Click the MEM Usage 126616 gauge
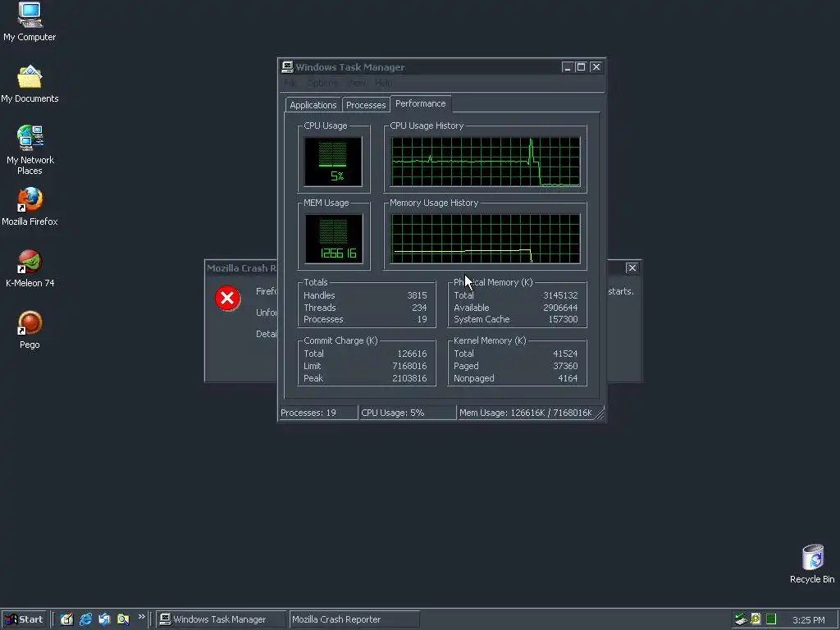The height and width of the screenshot is (630, 840). 333,239
